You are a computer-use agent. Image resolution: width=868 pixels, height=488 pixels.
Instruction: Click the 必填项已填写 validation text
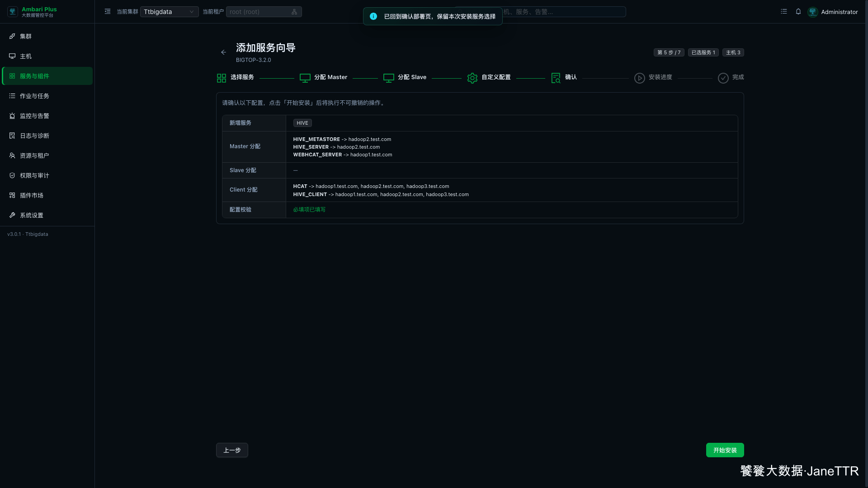[309, 210]
